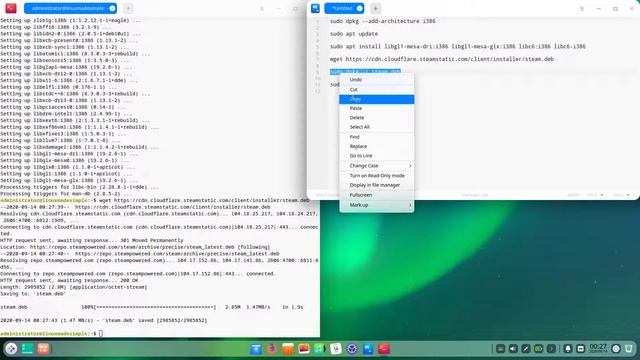This screenshot has width=640, height=360.
Task: Choose Fullscreen in the context menu
Action: [x=376, y=195]
